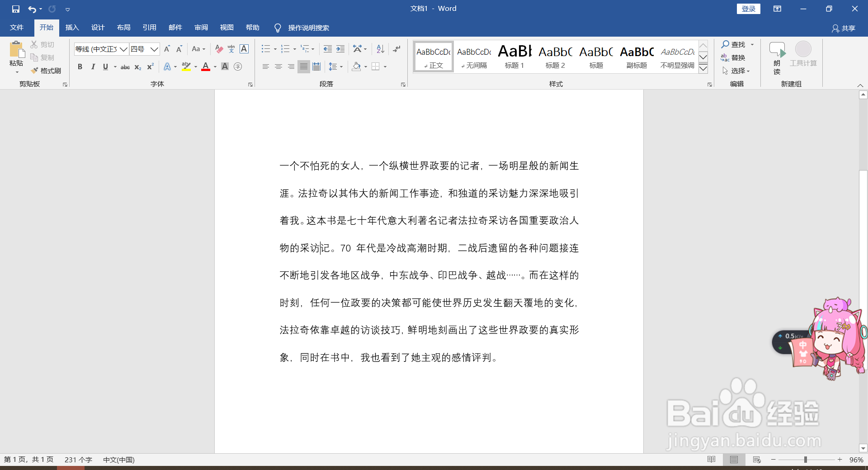Screen dimensions: 868x470
Task: Toggle italic formatting
Action: (93, 66)
